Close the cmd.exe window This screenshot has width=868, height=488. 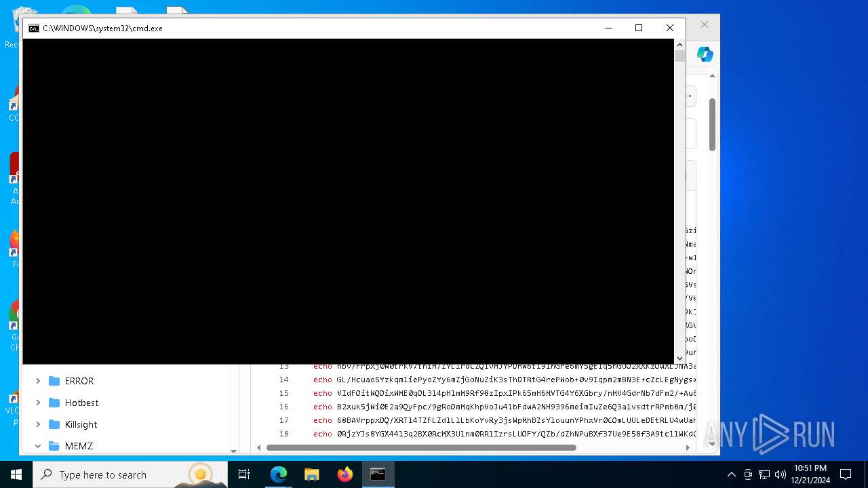coord(670,28)
